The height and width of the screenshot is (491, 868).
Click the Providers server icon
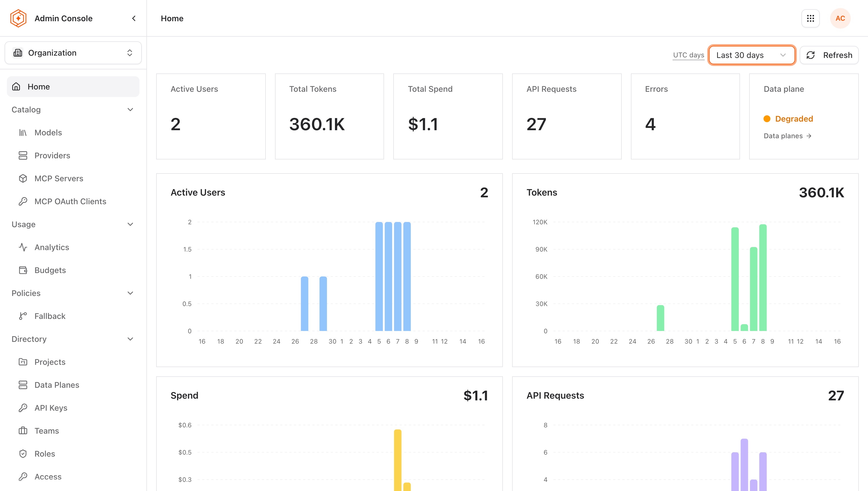coord(23,155)
